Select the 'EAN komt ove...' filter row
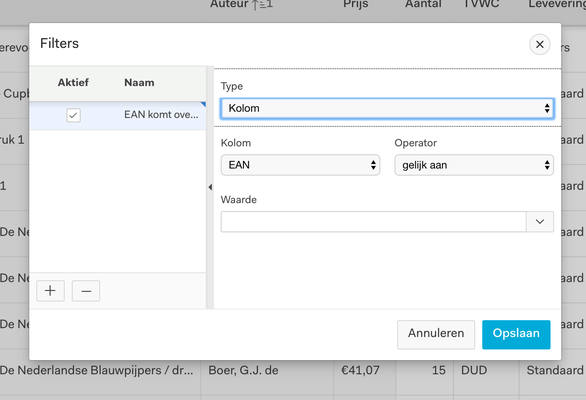The height and width of the screenshot is (400, 586). (x=118, y=115)
